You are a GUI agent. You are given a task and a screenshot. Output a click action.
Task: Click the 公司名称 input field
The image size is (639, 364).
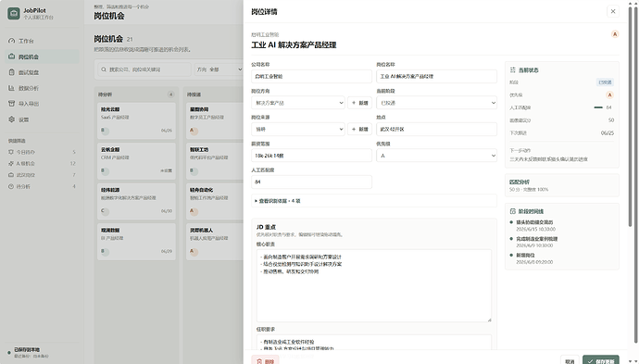[x=311, y=76]
